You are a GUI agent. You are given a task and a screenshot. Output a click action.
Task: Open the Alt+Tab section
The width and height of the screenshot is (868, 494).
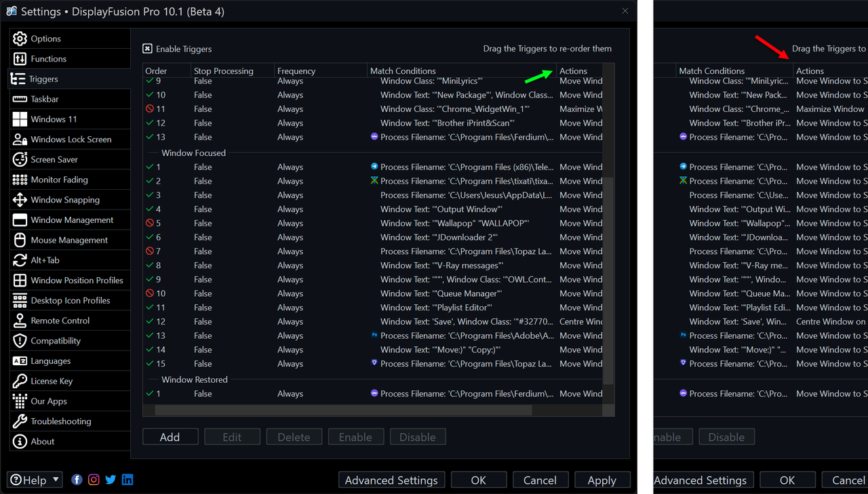(x=69, y=260)
